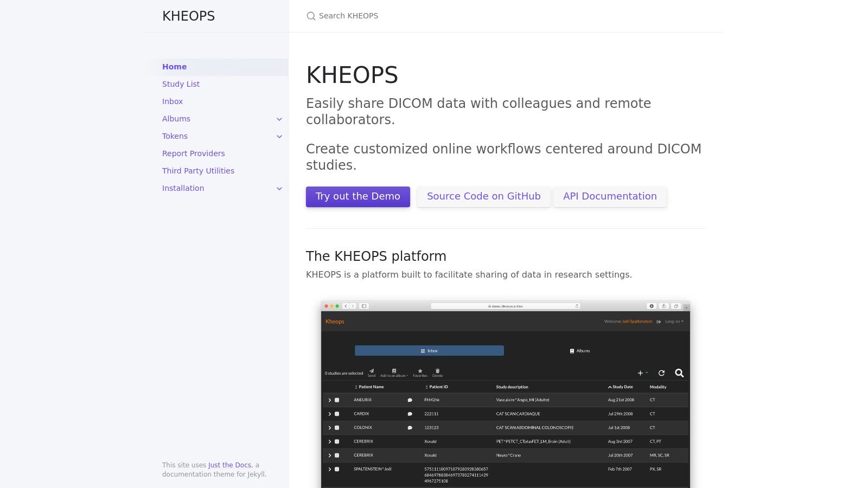Expand the Tokens sidebar entry
The height and width of the screenshot is (488, 868).
[x=279, y=136]
